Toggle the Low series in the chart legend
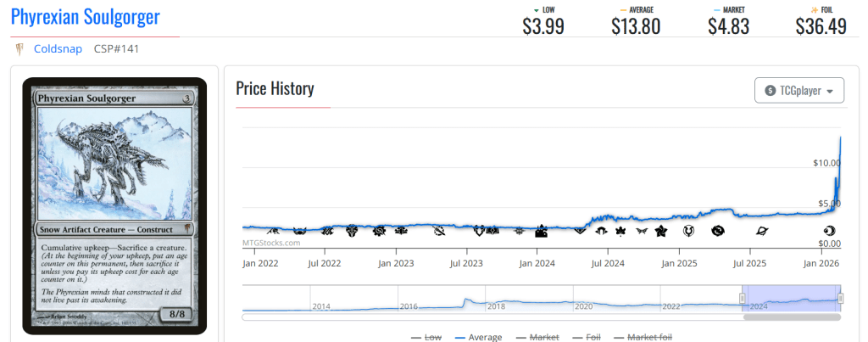The width and height of the screenshot is (868, 342). point(426,337)
